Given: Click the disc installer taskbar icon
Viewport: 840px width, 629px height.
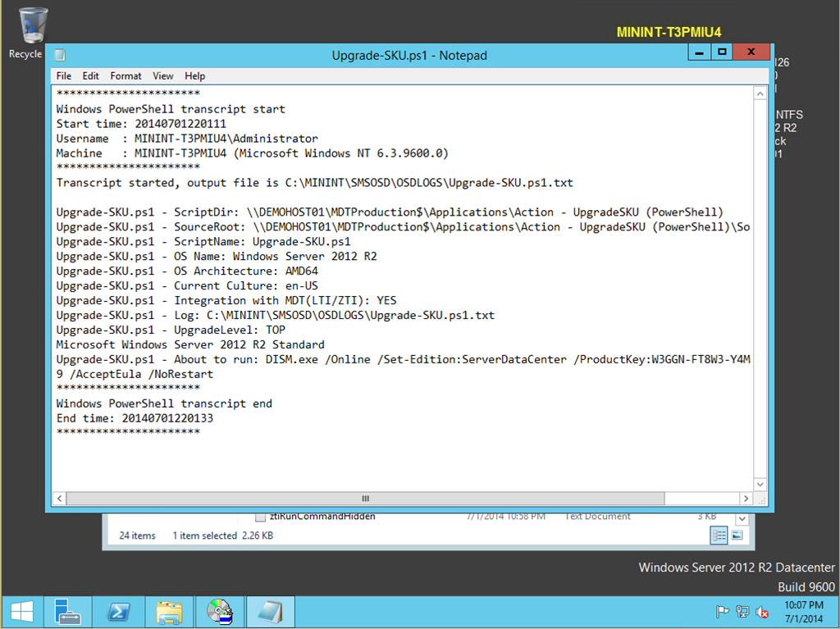Looking at the screenshot, I should [219, 612].
